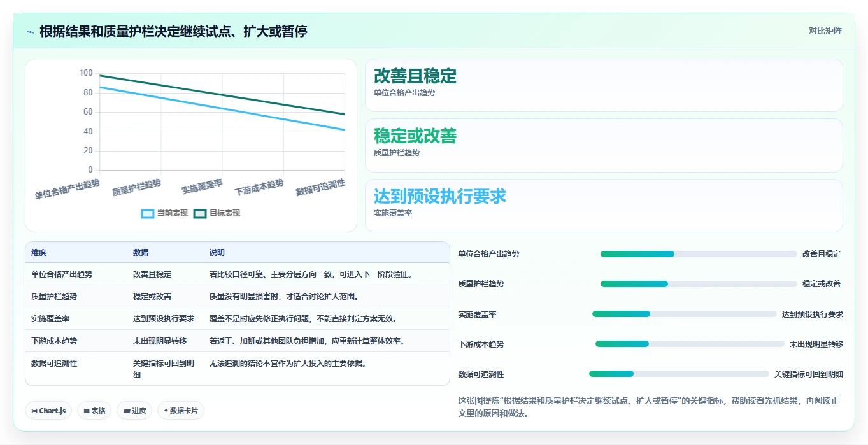Select table cell 质量护栏趋势

pos(54,296)
